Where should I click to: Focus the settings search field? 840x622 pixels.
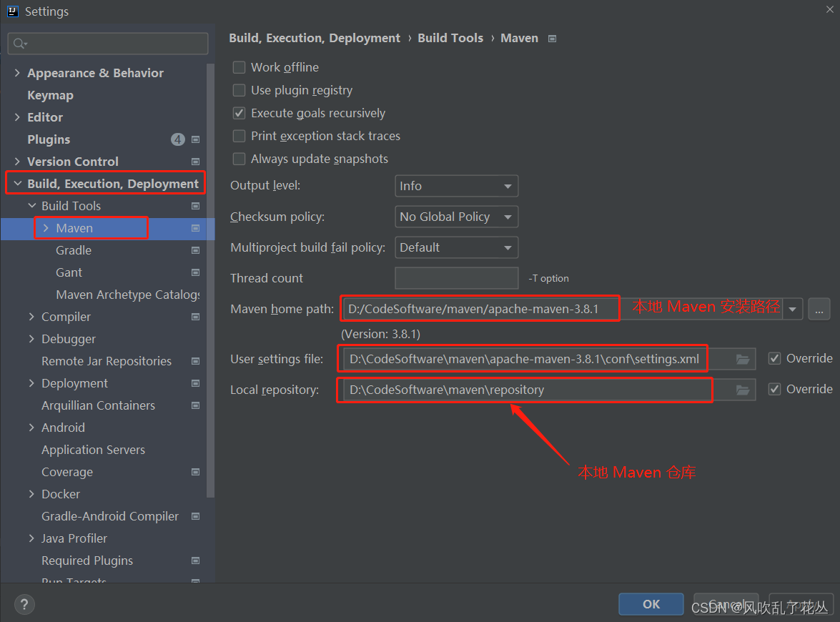click(108, 44)
